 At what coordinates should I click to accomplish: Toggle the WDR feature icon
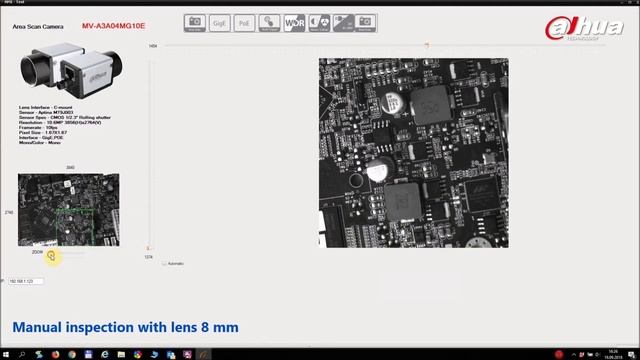[294, 23]
